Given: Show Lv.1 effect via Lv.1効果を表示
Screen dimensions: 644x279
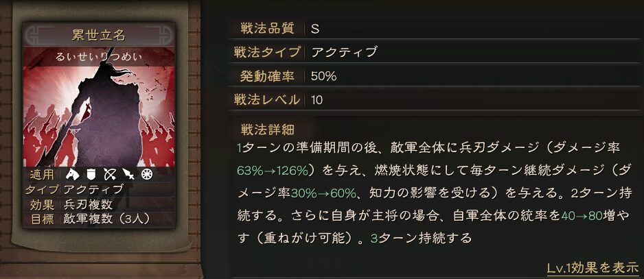Looking at the screenshot, I should (x=592, y=267).
